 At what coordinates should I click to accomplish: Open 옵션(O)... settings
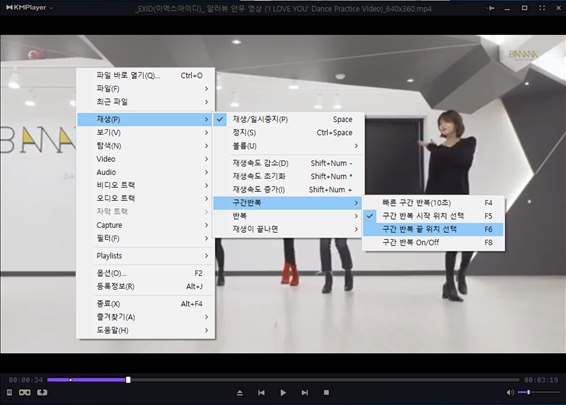(146, 273)
